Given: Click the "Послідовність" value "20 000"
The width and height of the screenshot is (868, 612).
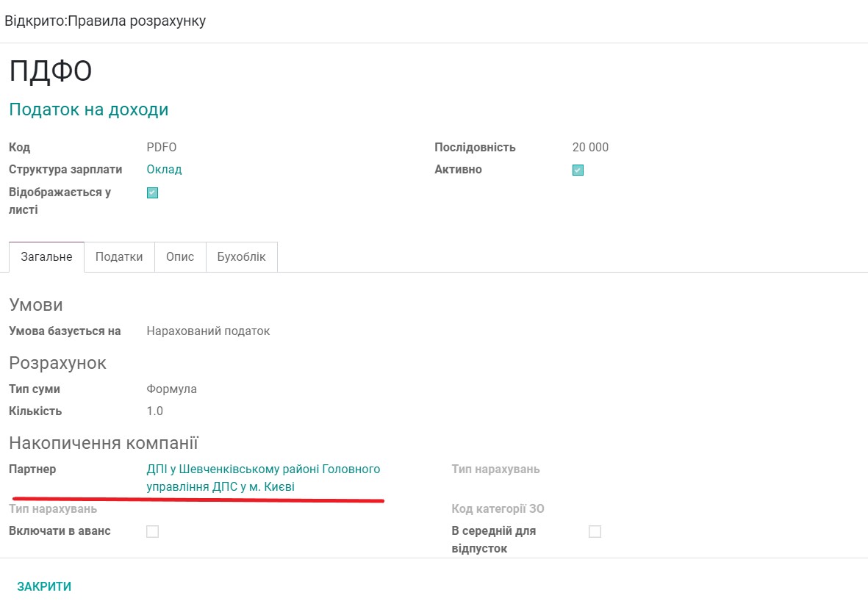Looking at the screenshot, I should pos(589,147).
